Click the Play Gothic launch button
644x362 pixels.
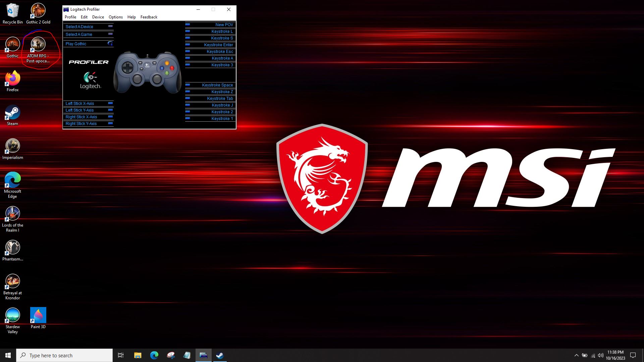click(x=89, y=44)
